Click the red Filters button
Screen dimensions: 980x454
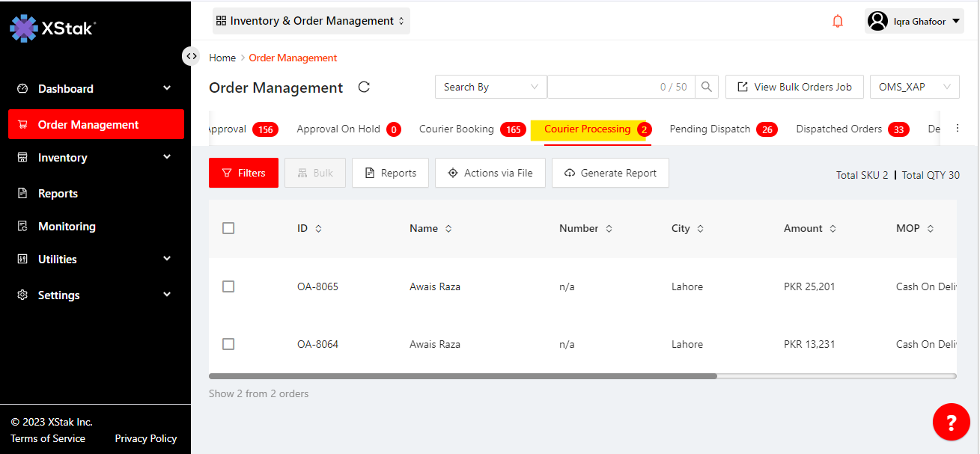243,173
